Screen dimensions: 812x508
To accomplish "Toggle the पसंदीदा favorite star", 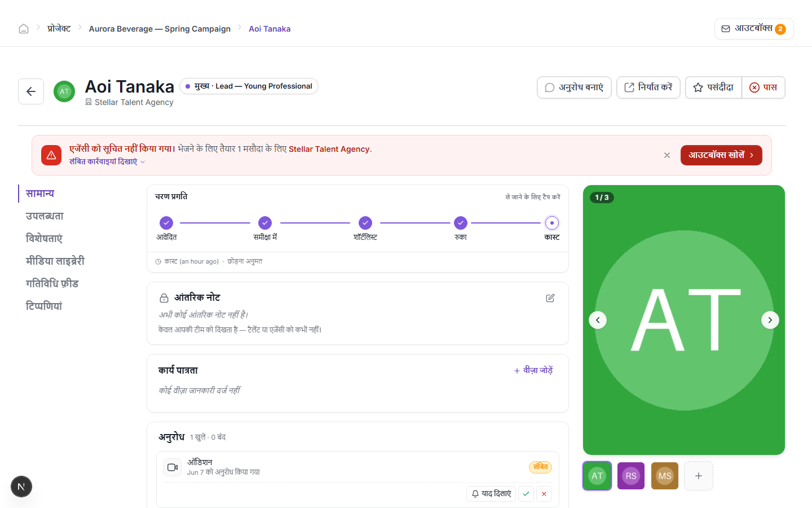I will pyautogui.click(x=713, y=87).
